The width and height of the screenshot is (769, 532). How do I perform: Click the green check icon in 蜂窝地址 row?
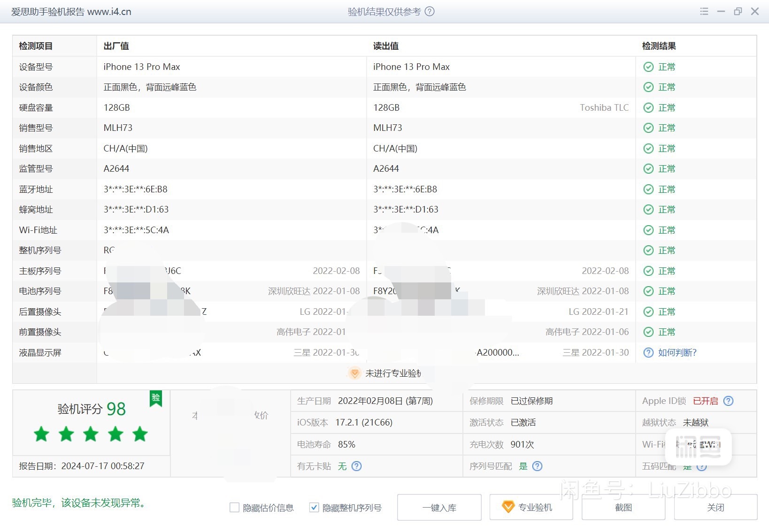point(648,210)
